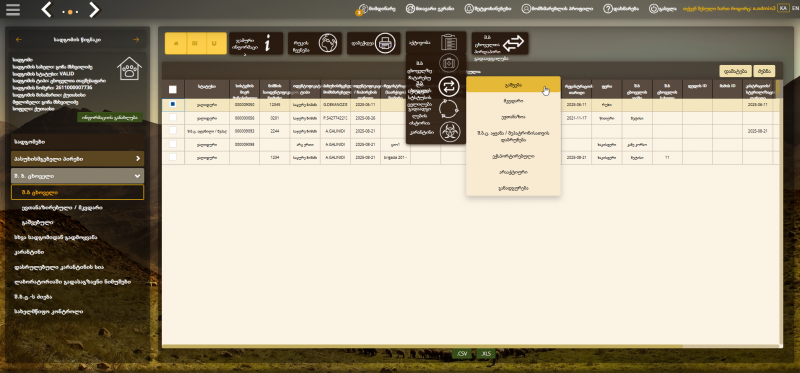Choose the two-line entry with slash

513,136
